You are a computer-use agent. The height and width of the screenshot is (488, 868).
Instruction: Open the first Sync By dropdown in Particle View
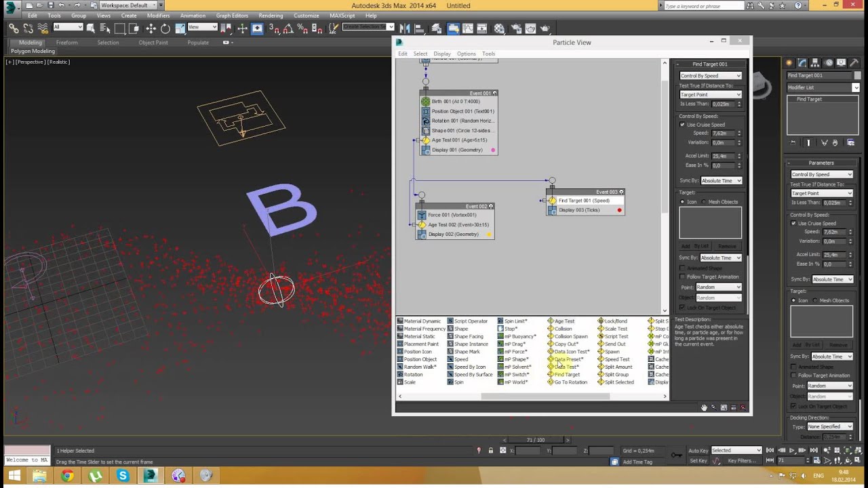tap(721, 181)
